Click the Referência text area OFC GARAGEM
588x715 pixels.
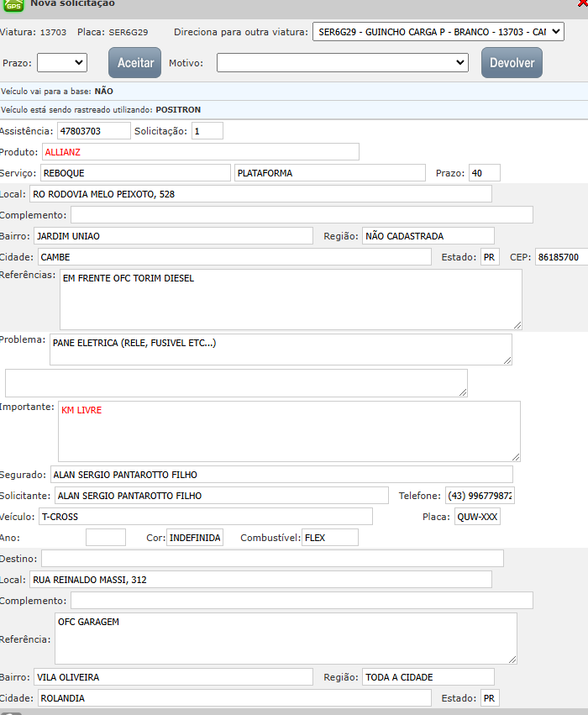286,639
